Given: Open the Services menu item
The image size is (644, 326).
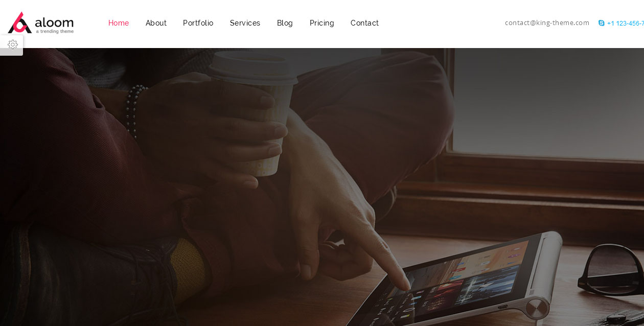Looking at the screenshot, I should pyautogui.click(x=245, y=23).
